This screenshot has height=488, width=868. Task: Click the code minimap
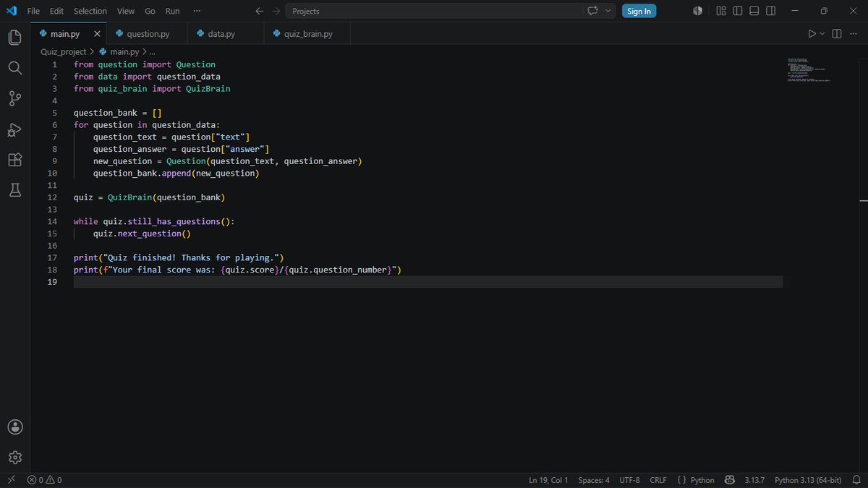click(809, 70)
